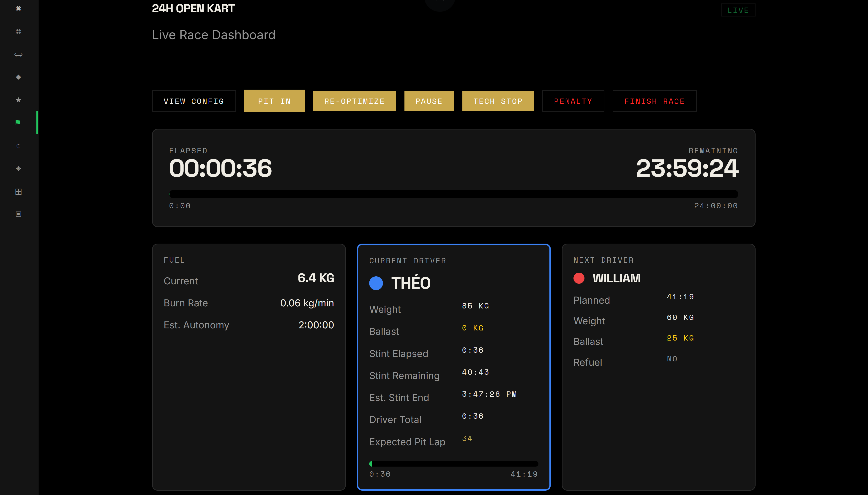Click the race elapsed progress bar
The height and width of the screenshot is (495, 868).
[453, 194]
